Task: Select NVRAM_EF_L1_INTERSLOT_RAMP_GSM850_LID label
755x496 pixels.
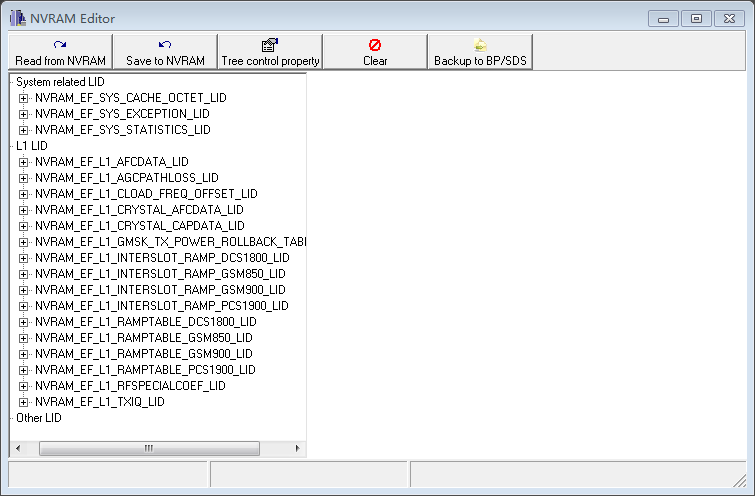Action: tap(160, 274)
